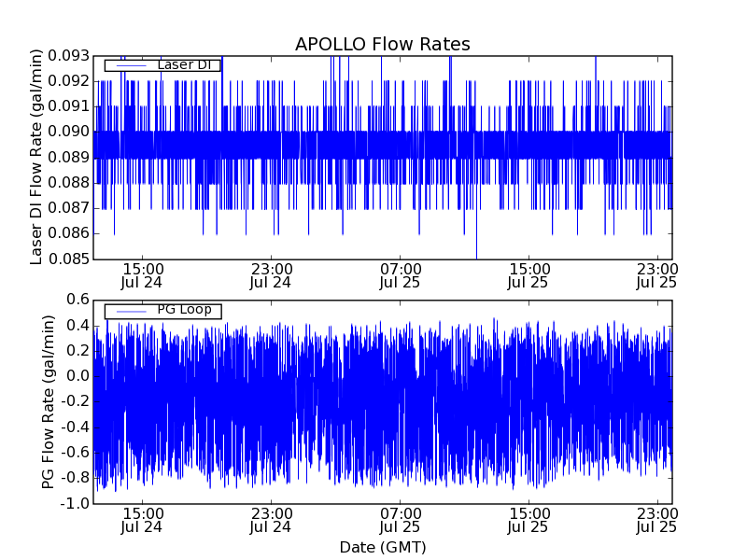Viewport: 747px width, 560px height.
Task: Click the 0.2 tick on PG Flow axis
Action: (x=78, y=351)
